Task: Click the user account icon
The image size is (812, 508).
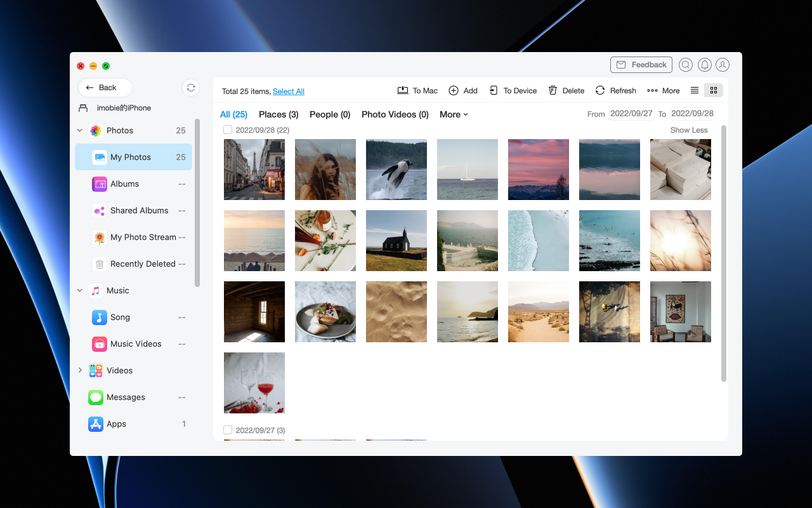Action: 723,64
